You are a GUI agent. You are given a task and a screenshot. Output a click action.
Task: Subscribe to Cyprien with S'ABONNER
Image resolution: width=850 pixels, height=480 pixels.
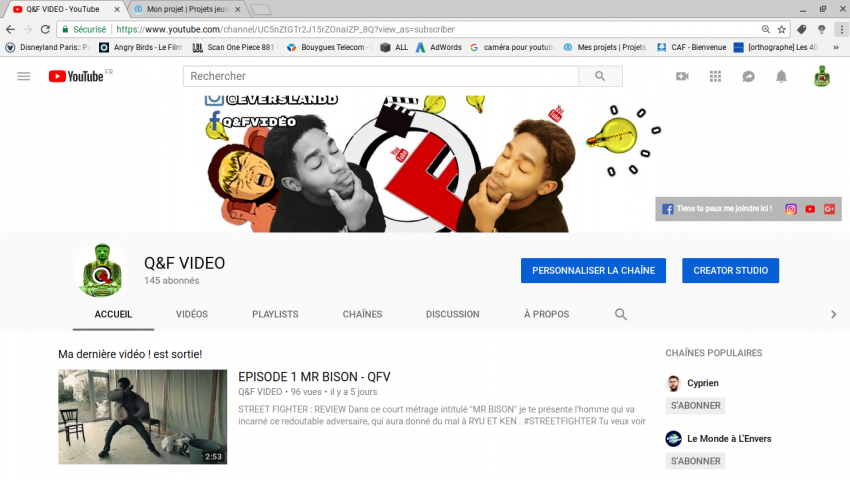696,406
